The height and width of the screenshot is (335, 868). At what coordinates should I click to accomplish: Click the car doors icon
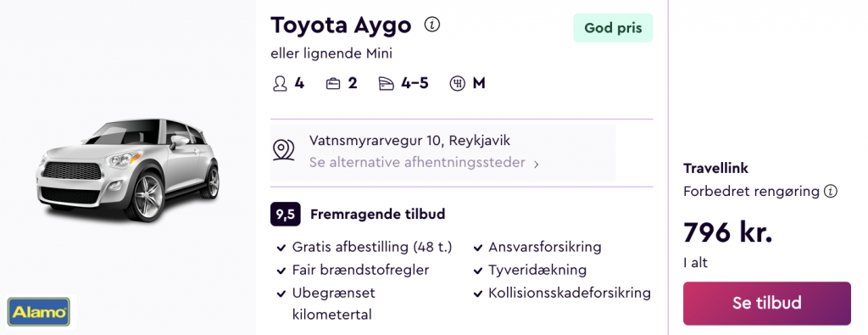tap(386, 84)
